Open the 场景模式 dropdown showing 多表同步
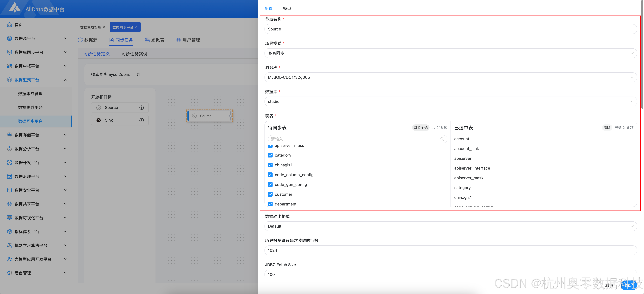Viewport: 644px width, 294px height. [450, 53]
